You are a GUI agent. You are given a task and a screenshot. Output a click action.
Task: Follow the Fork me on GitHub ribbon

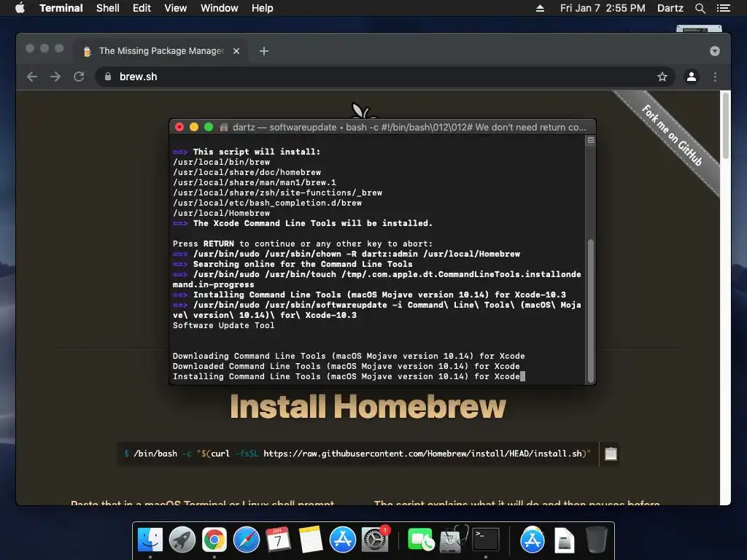pyautogui.click(x=671, y=135)
